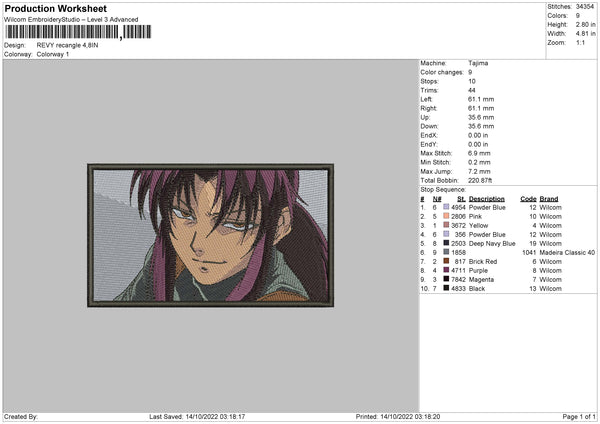Click the Color changes value 9
This screenshot has height=424, width=600.
tap(470, 72)
